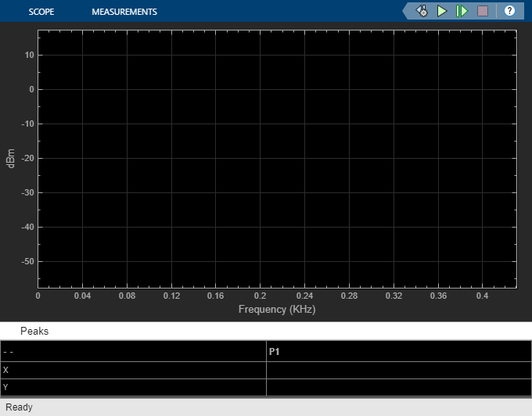Screen dimensions: 532x416
Task: Open the simulation stepping options
Action: click(x=422, y=11)
